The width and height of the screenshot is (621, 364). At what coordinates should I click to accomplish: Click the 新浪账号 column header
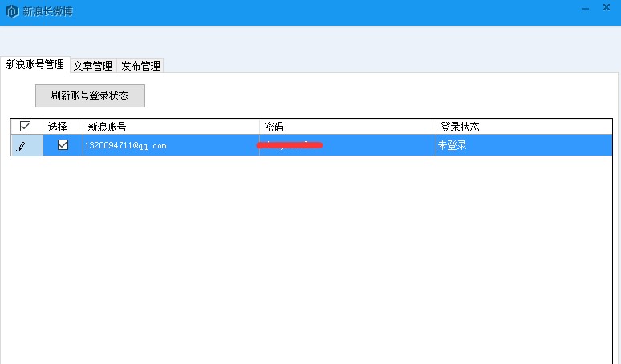click(x=171, y=127)
